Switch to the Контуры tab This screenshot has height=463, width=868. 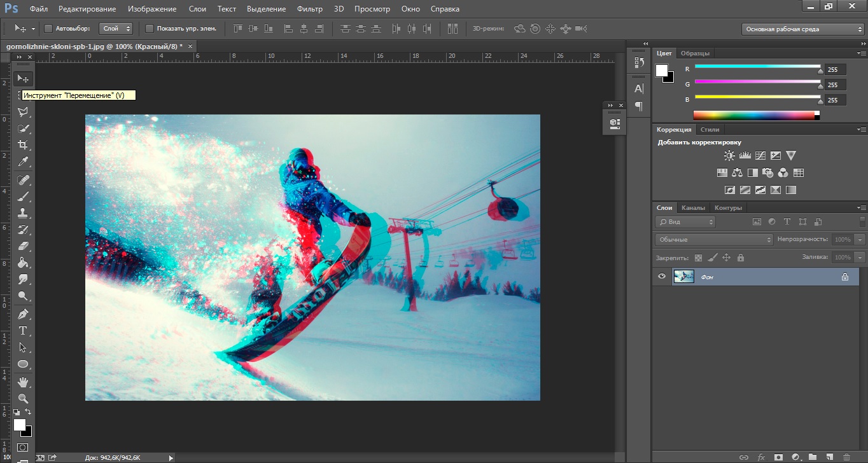click(x=728, y=207)
